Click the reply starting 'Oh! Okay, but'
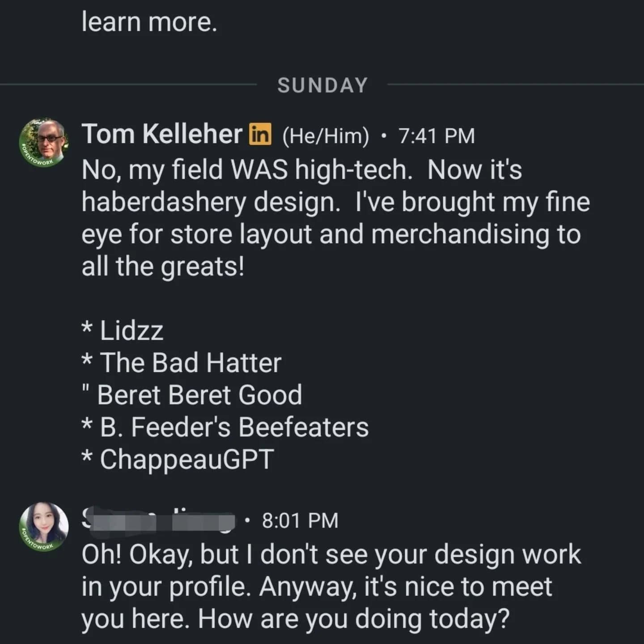 pyautogui.click(x=331, y=586)
